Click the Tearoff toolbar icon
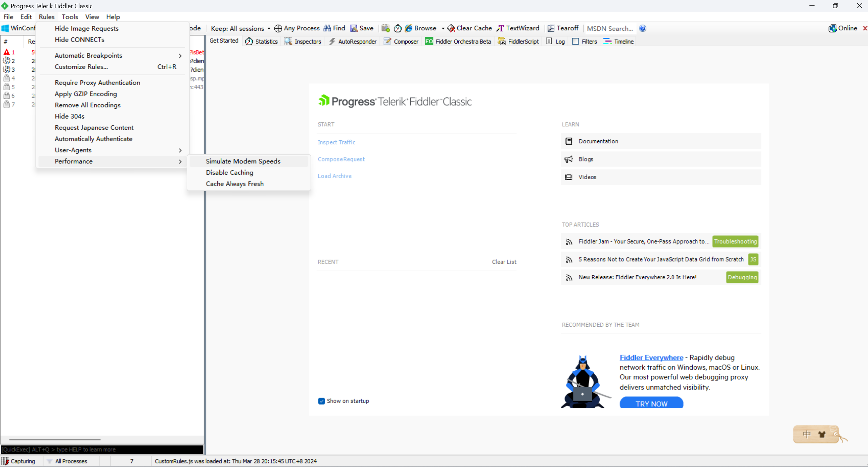Screen dimensions: 868x467 click(x=551, y=28)
